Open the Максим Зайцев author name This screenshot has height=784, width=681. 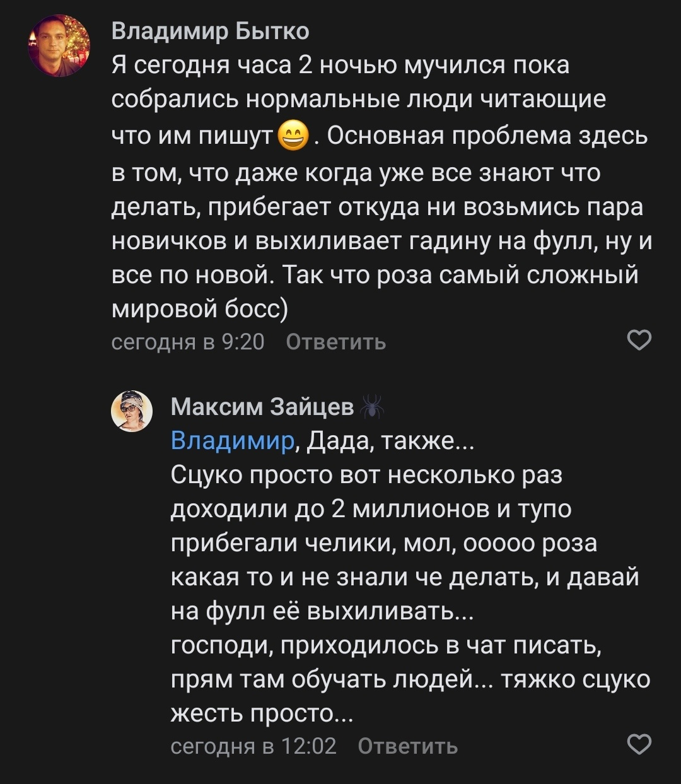coord(262,407)
